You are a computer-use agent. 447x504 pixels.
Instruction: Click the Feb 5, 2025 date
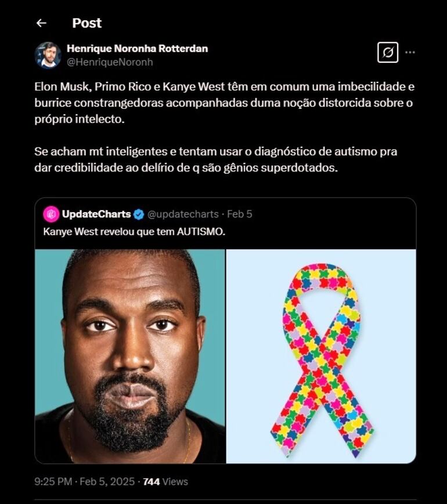click(107, 481)
